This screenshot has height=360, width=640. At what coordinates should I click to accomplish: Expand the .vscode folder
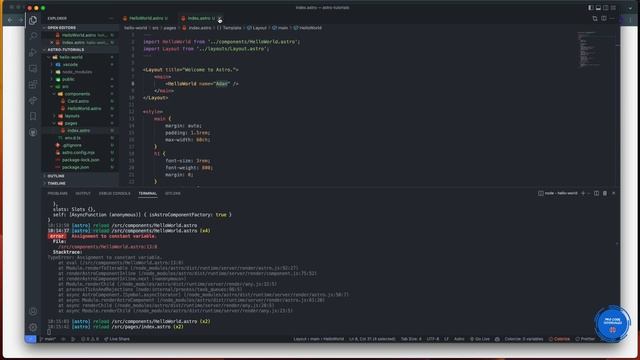click(70, 64)
